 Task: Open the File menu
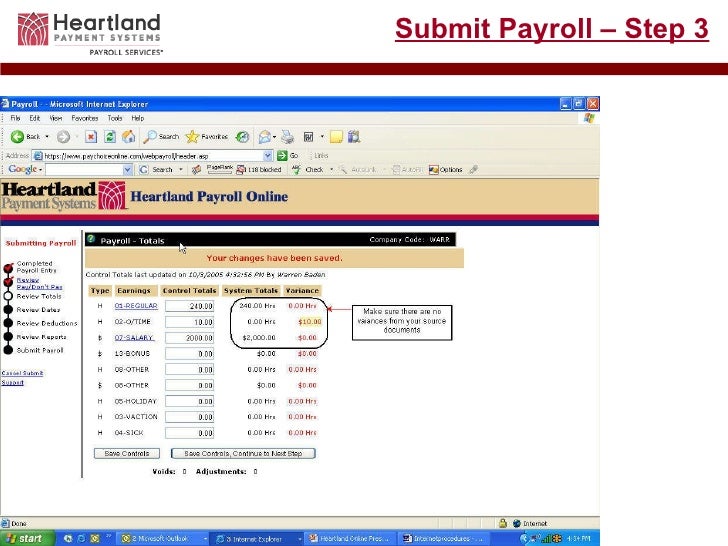(x=15, y=118)
